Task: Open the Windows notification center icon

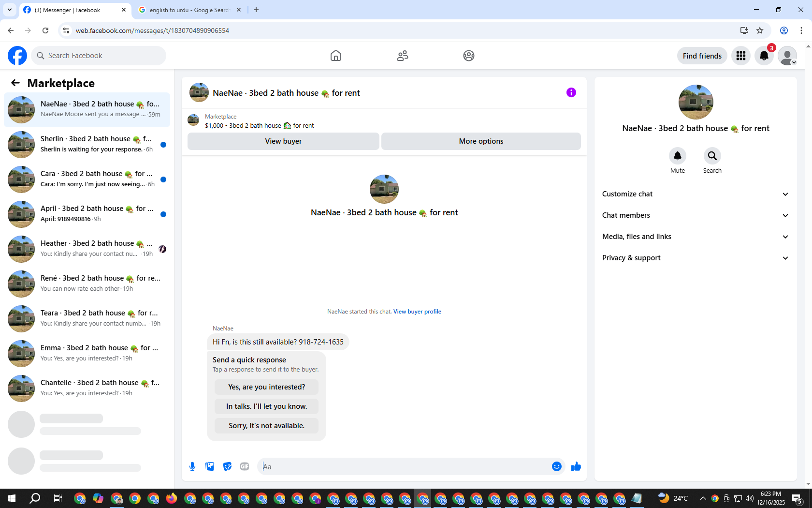Action: (x=797, y=498)
